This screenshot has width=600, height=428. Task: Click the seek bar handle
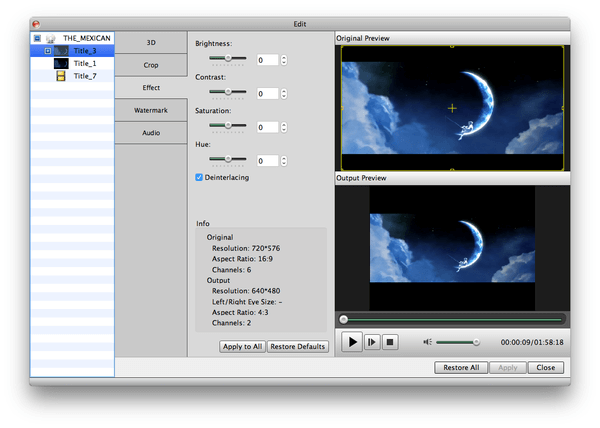click(344, 319)
